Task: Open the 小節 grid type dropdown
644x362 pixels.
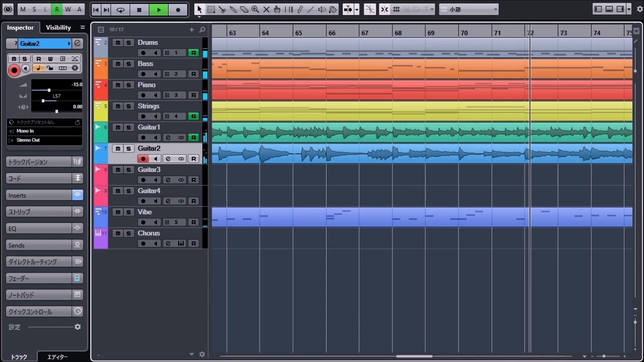Action: point(469,10)
